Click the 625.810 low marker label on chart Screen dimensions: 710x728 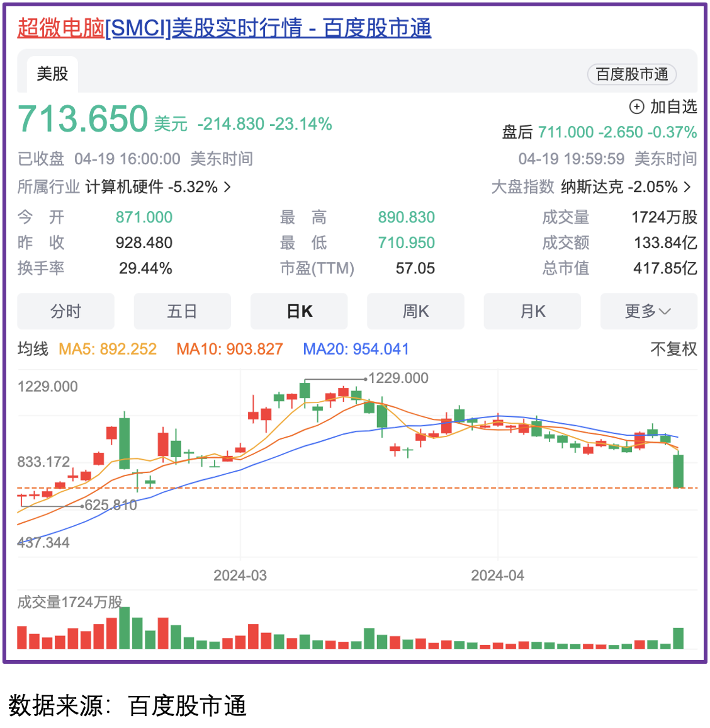(x=111, y=504)
